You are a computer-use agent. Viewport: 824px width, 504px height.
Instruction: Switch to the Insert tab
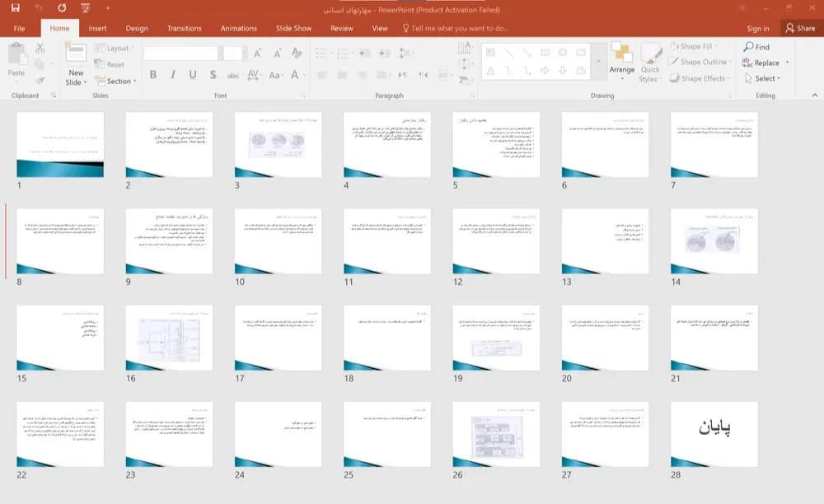[97, 28]
